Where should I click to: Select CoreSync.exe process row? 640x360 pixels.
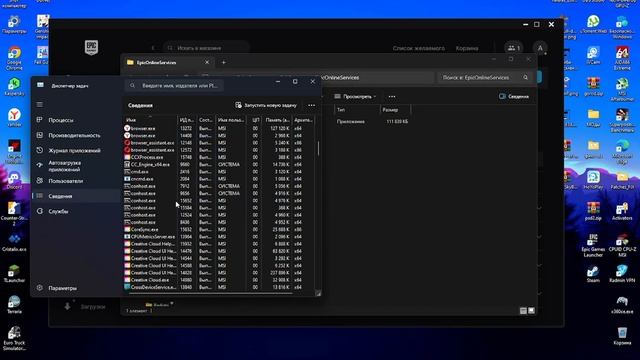tap(219, 229)
